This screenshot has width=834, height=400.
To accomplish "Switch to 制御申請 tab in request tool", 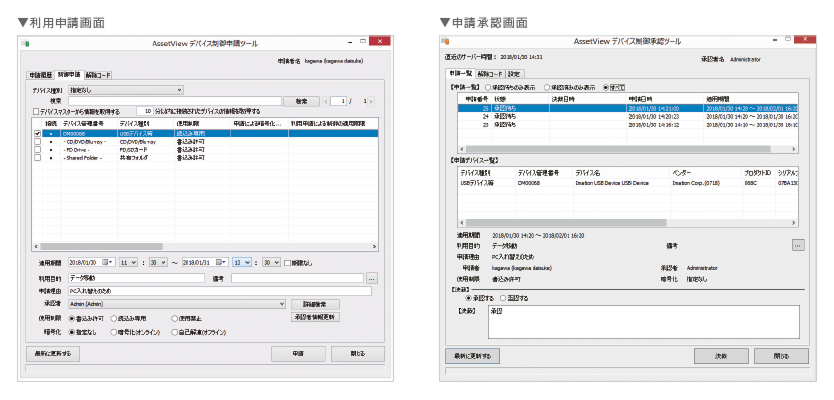I will pyautogui.click(x=69, y=74).
